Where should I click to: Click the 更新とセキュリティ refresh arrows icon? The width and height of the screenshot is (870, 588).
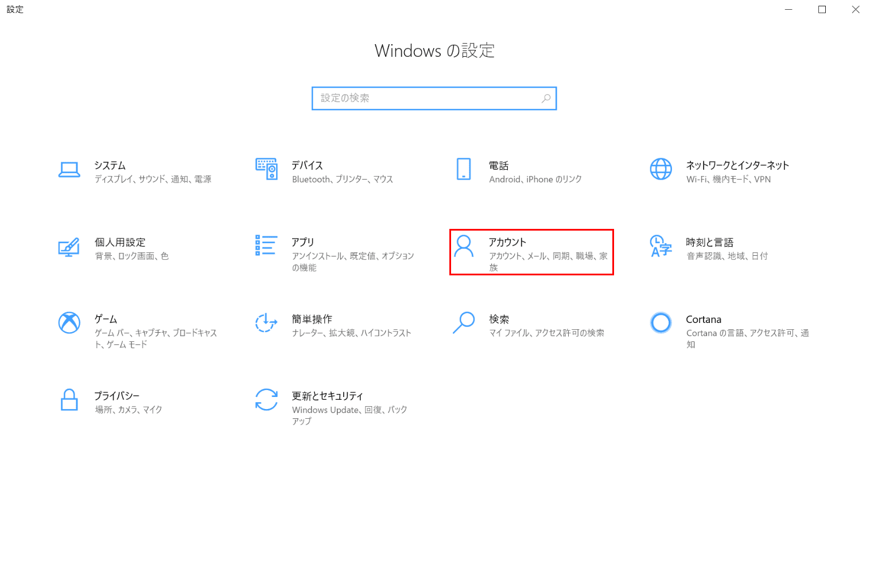click(266, 400)
